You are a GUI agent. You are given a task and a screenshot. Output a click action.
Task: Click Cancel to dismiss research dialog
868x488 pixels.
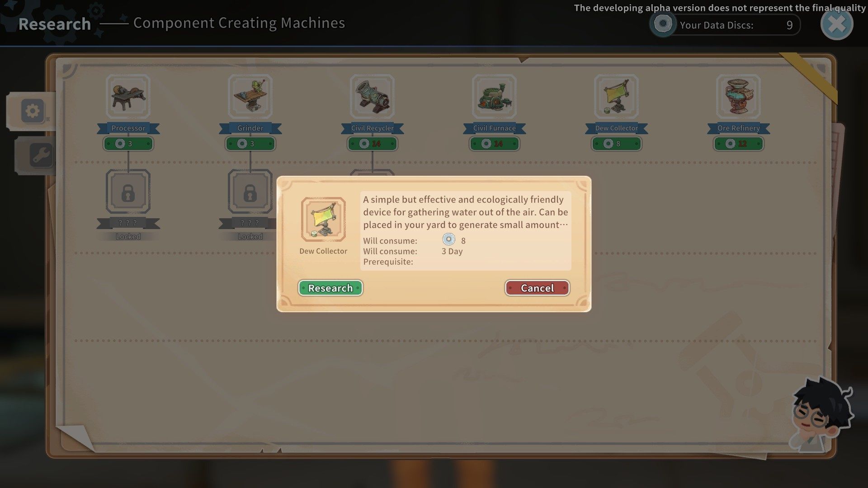point(537,288)
